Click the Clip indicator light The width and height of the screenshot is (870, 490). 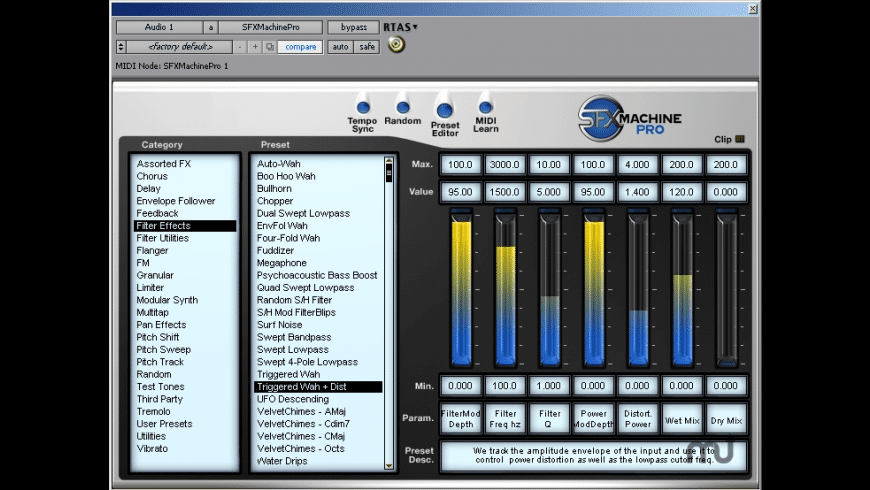[741, 140]
